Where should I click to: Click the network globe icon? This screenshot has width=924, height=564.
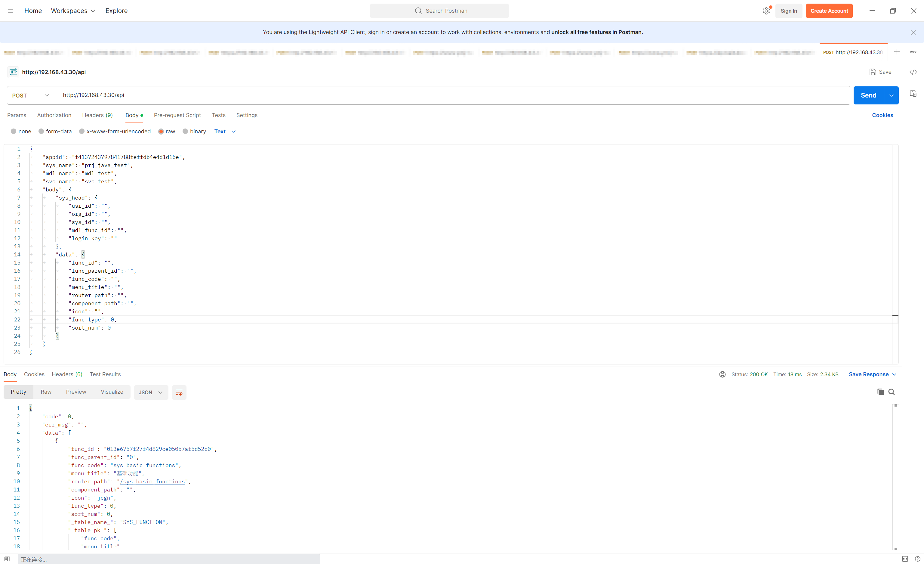(722, 374)
